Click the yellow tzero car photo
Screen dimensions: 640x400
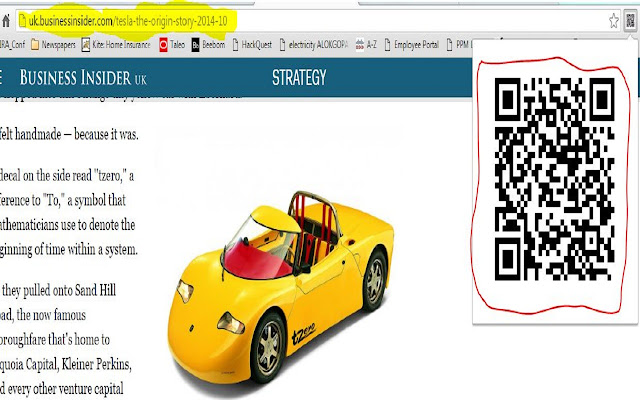click(281, 288)
